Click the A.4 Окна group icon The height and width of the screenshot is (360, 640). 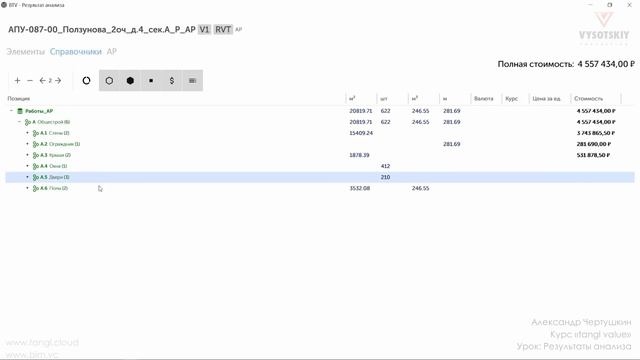36,166
